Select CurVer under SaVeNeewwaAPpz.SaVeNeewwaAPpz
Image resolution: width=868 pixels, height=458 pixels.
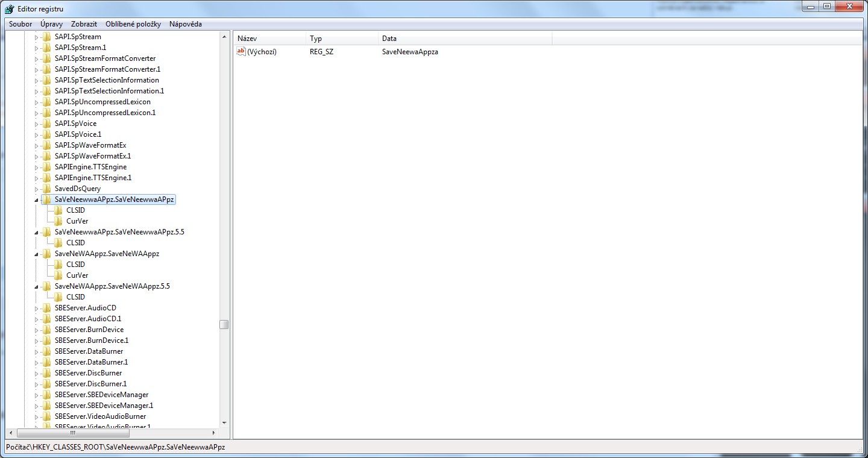pos(77,221)
